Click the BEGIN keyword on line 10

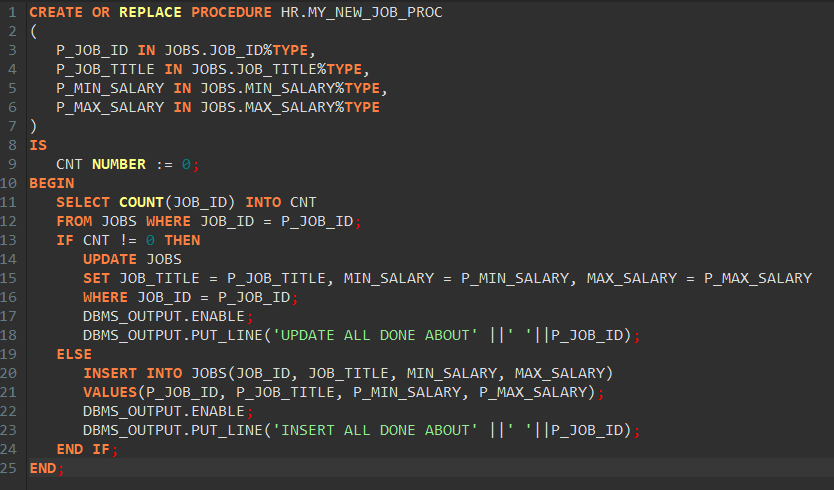(52, 184)
